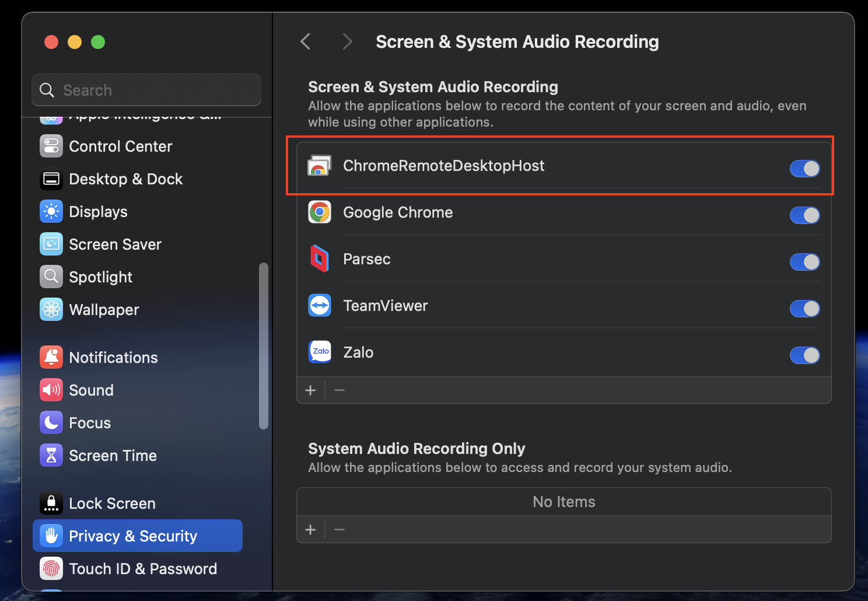Disable ChromeRemoteDesktopHost screen recording toggle
This screenshot has width=868, height=601.
click(x=805, y=169)
